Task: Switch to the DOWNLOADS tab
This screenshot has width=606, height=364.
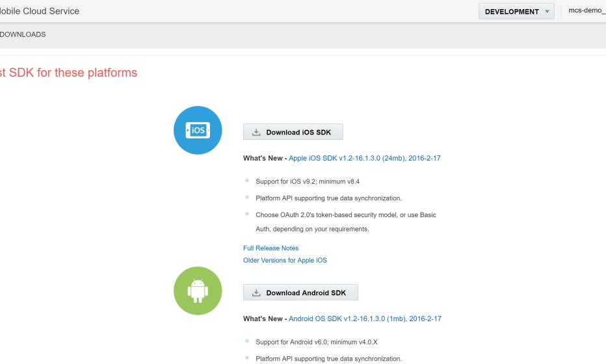Action: pyautogui.click(x=23, y=34)
